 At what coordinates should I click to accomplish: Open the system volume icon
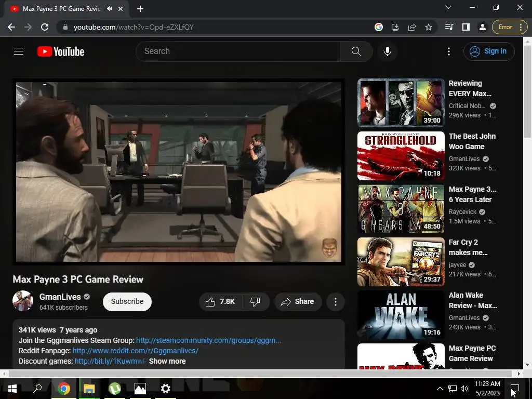[464, 389]
